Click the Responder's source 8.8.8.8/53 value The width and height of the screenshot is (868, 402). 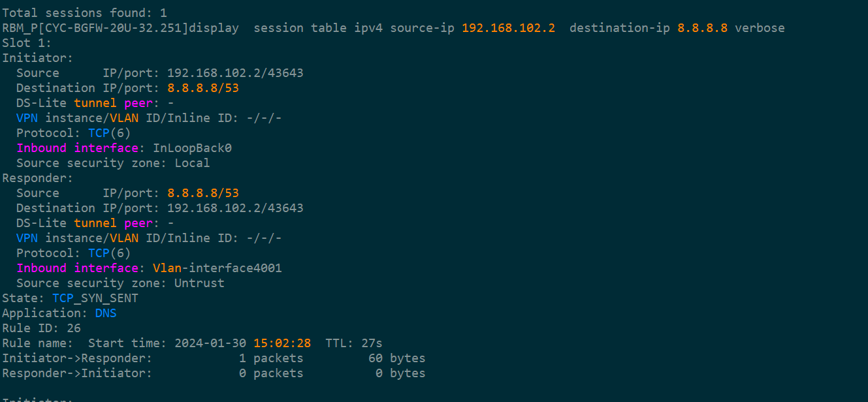pos(203,193)
